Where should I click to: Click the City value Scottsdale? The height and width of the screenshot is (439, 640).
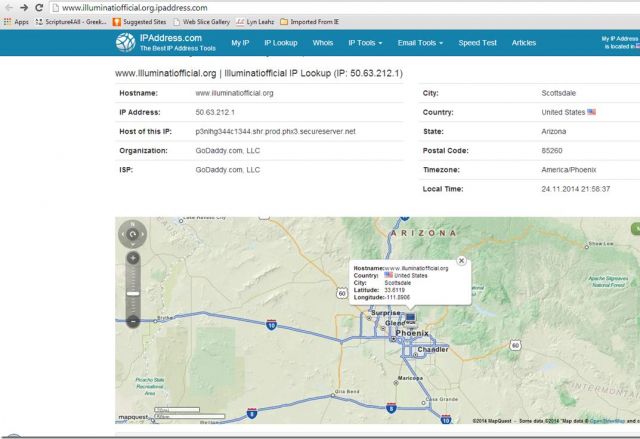point(558,93)
